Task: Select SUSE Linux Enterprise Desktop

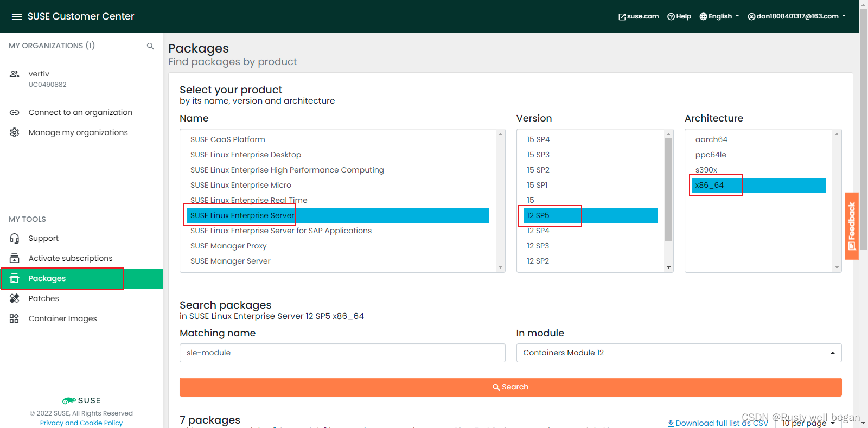Action: coord(338,155)
